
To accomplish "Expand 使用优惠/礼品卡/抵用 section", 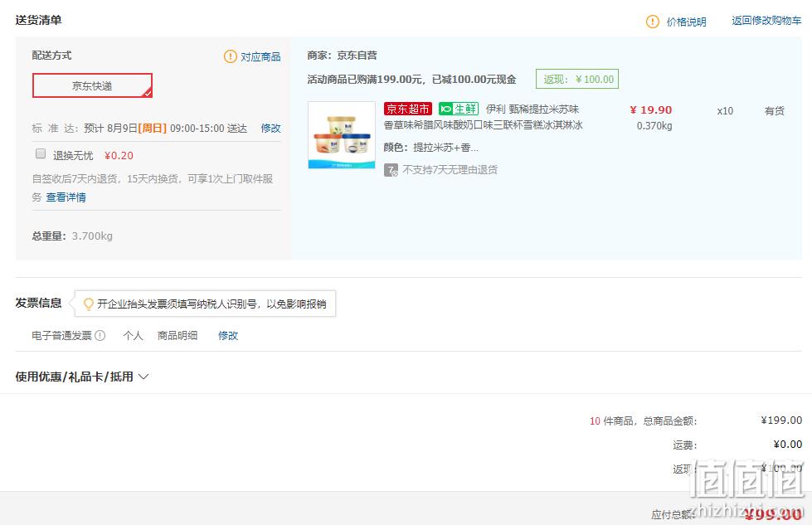I will pyautogui.click(x=82, y=377).
